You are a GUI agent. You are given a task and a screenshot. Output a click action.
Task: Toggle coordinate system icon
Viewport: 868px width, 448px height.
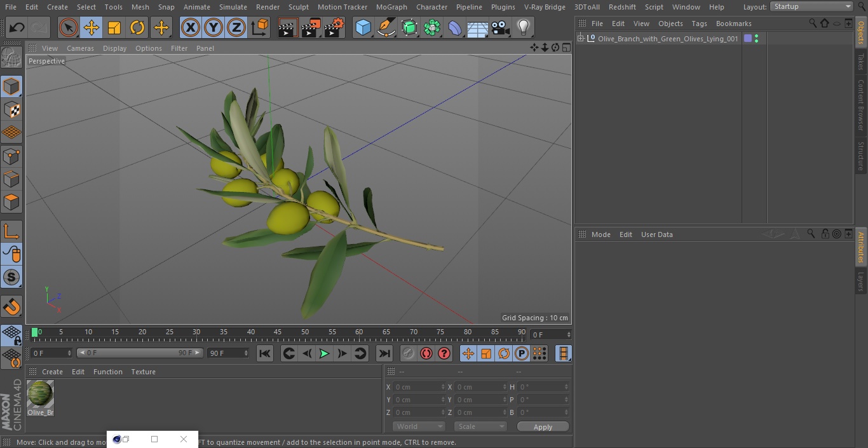coord(260,28)
